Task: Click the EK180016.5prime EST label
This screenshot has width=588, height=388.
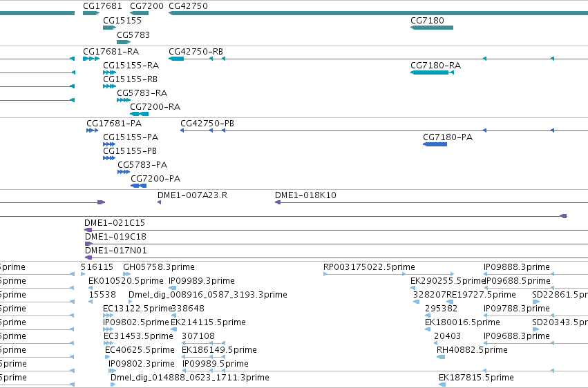Action: click(462, 323)
